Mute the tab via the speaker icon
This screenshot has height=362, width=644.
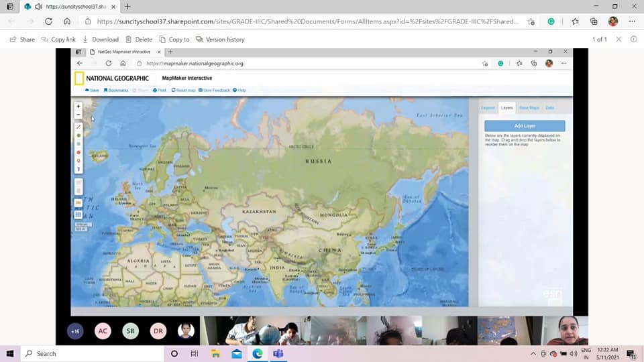pos(38,7)
